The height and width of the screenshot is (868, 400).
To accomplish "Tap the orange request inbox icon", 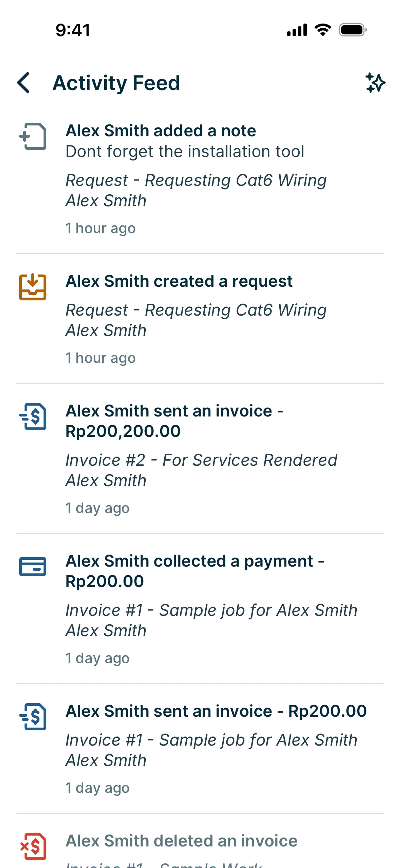I will (33, 287).
